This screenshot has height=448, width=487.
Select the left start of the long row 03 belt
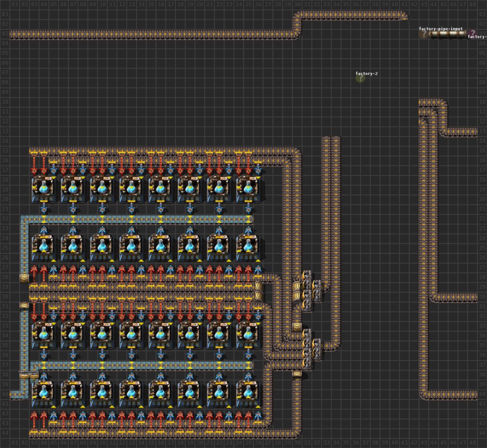click(14, 35)
